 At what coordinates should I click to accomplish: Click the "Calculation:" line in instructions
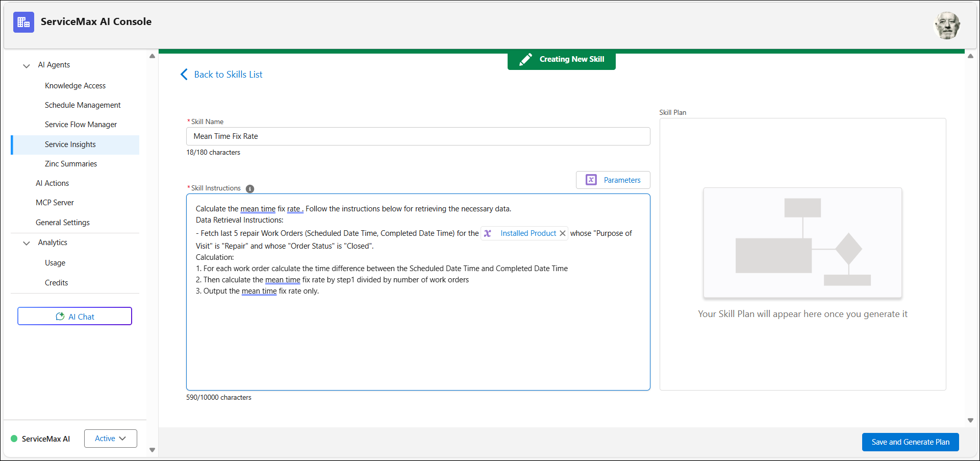click(215, 257)
